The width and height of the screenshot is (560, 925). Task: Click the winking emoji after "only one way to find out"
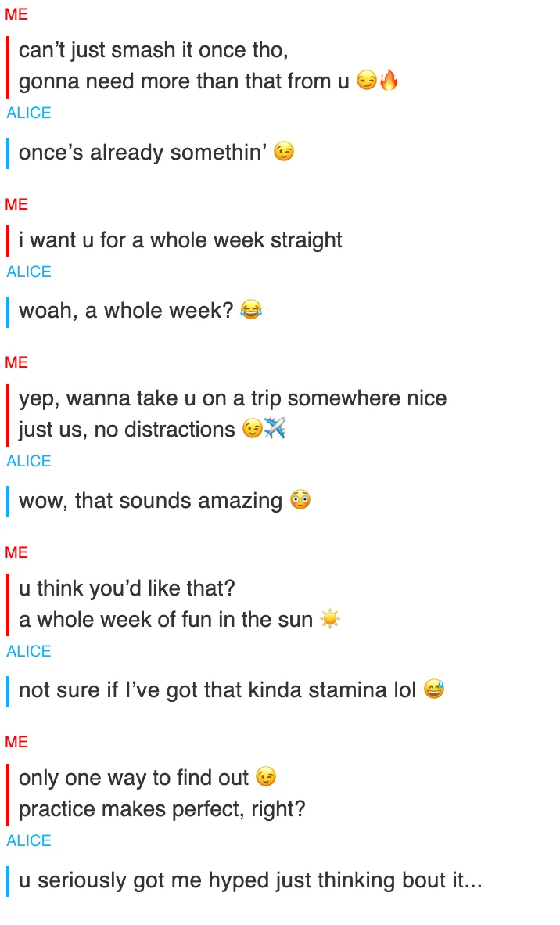(266, 777)
